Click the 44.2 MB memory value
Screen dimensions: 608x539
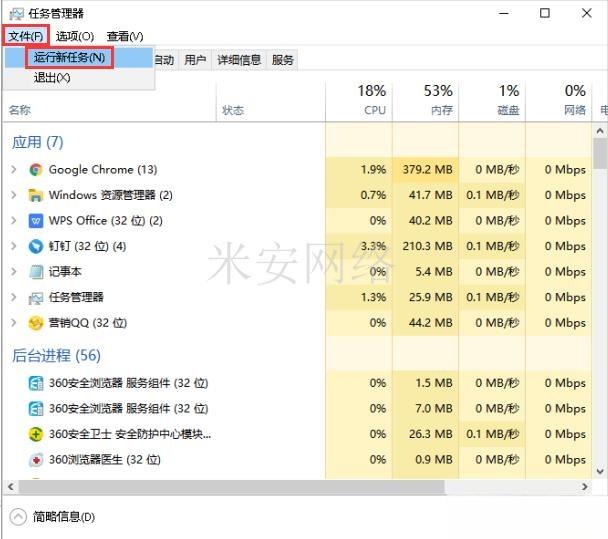tap(431, 323)
